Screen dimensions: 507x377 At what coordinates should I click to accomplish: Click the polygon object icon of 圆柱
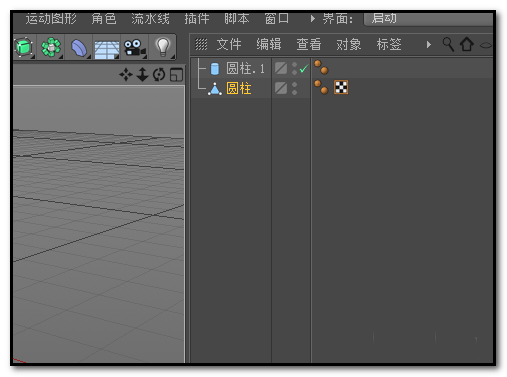pos(215,89)
